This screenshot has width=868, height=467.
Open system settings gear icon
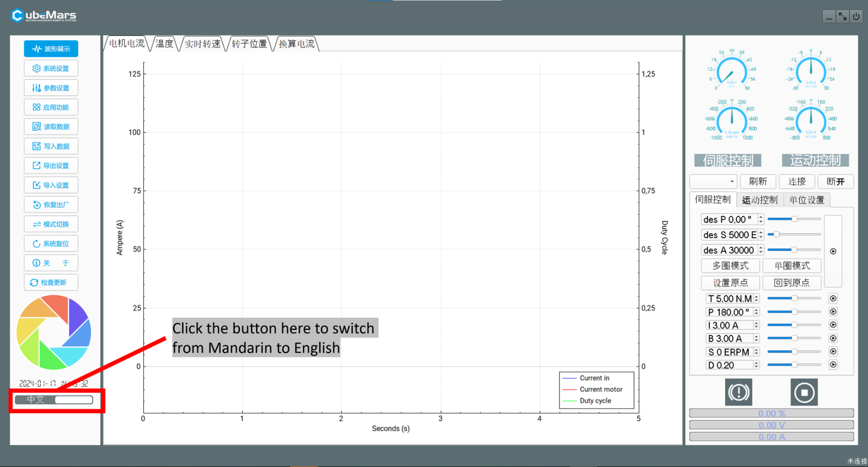tap(37, 68)
